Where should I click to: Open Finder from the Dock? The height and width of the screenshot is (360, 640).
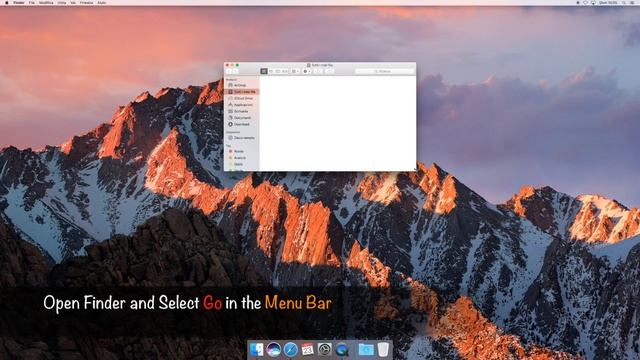pos(256,349)
